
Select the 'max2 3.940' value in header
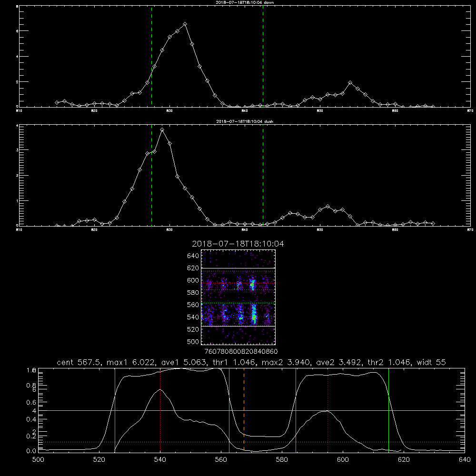[x=286, y=362]
